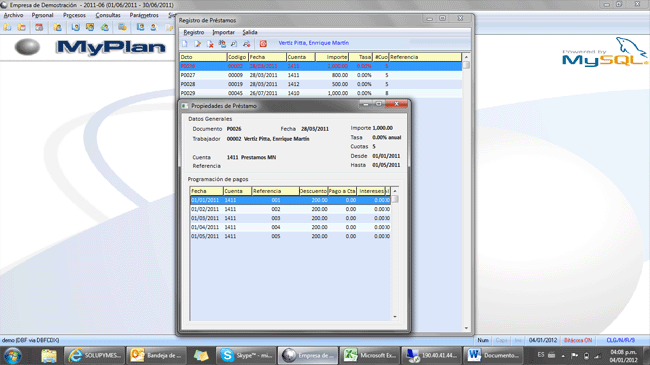Select payment row dated 01/04/2011
This screenshot has width=650, height=365.
click(290, 227)
